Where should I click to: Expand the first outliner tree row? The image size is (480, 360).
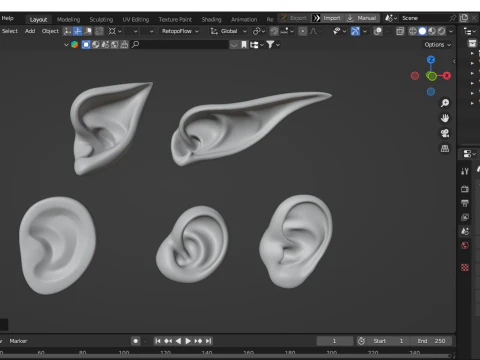tap(472, 53)
